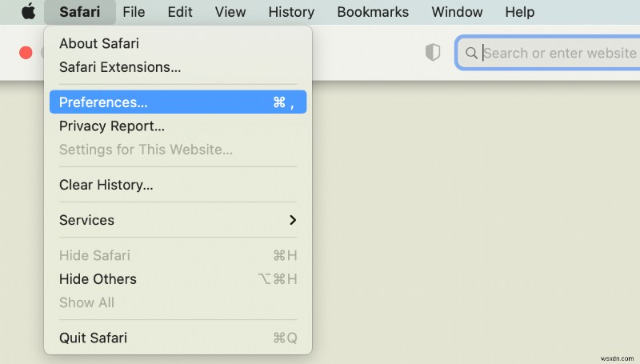Screen dimensions: 640x364
Task: Select Safari Extensions… menu entry
Action: 120,67
